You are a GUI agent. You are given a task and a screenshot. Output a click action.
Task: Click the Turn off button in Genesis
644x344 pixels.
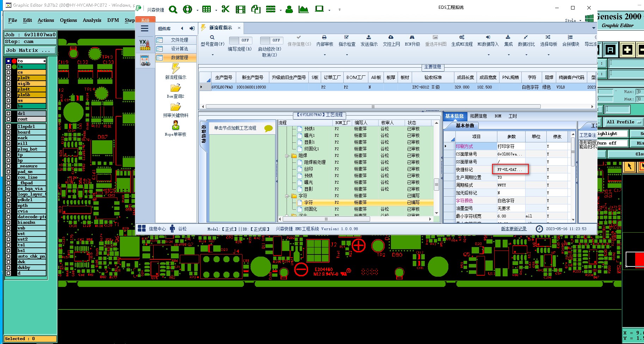tap(613, 143)
